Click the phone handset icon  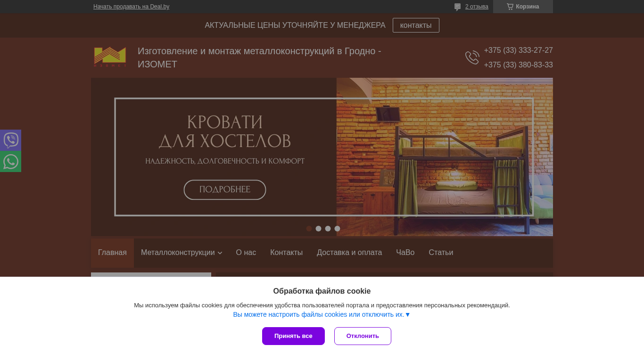pos(472,58)
